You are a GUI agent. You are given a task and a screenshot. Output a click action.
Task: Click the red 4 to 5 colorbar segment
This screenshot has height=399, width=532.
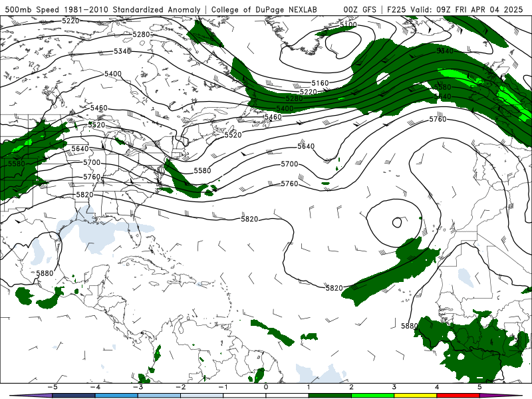(x=458, y=396)
